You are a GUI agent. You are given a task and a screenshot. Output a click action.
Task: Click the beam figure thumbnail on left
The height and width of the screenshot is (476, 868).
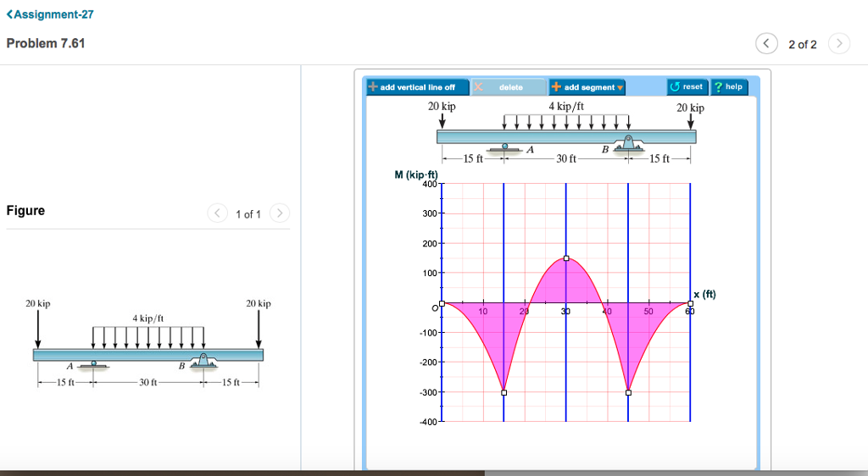pos(147,343)
